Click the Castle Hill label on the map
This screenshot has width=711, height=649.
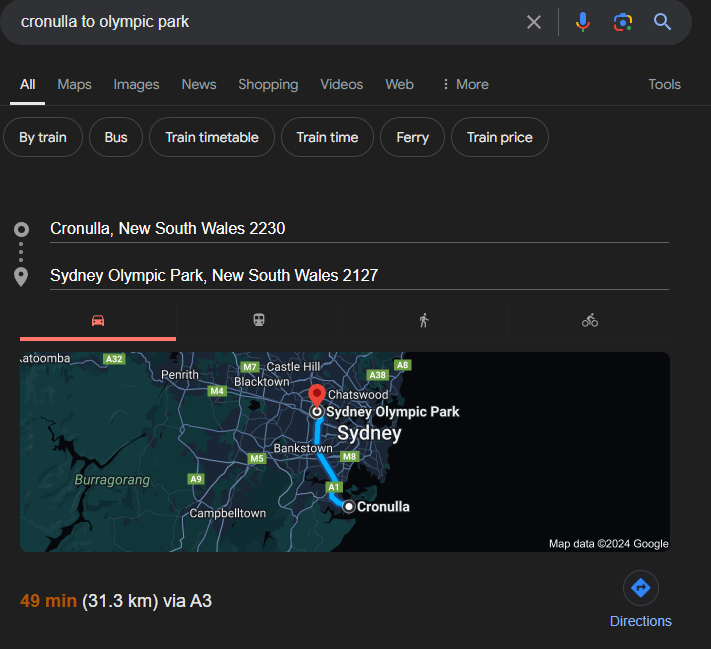click(293, 366)
